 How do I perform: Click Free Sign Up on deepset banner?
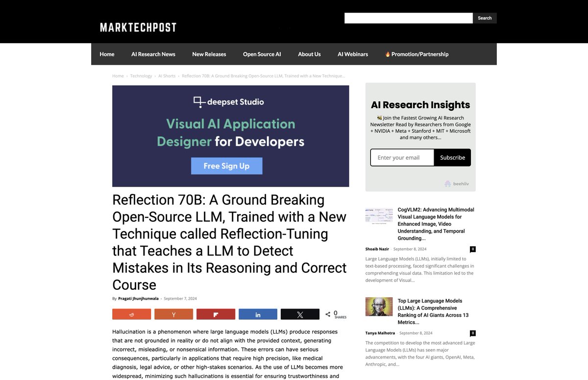click(226, 166)
